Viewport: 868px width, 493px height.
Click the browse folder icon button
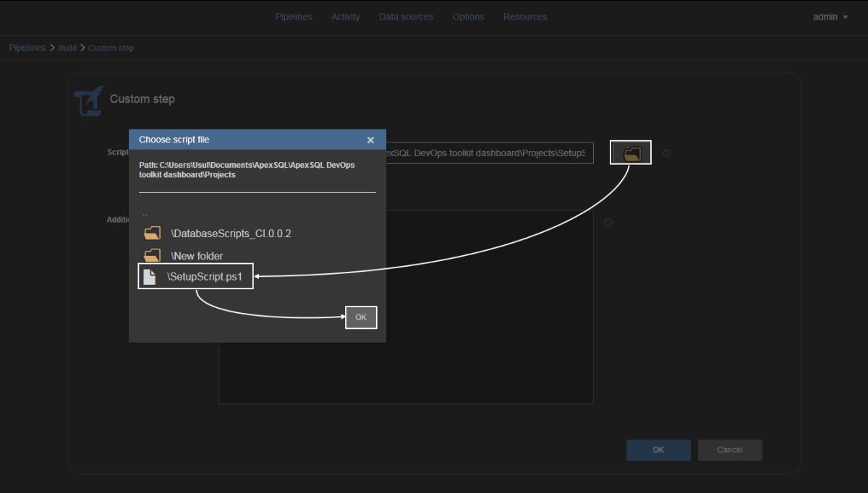pyautogui.click(x=631, y=153)
